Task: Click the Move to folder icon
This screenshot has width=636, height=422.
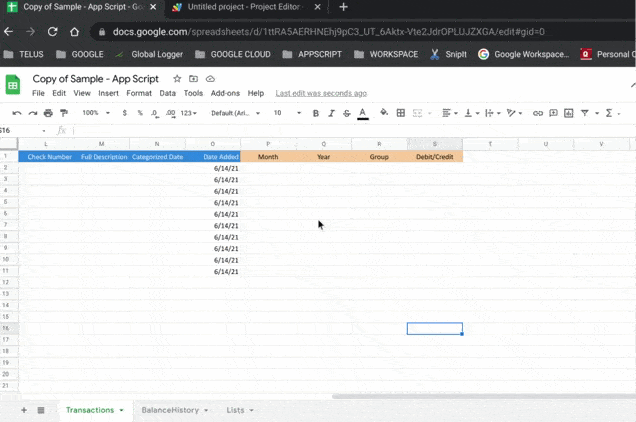Action: (193, 79)
